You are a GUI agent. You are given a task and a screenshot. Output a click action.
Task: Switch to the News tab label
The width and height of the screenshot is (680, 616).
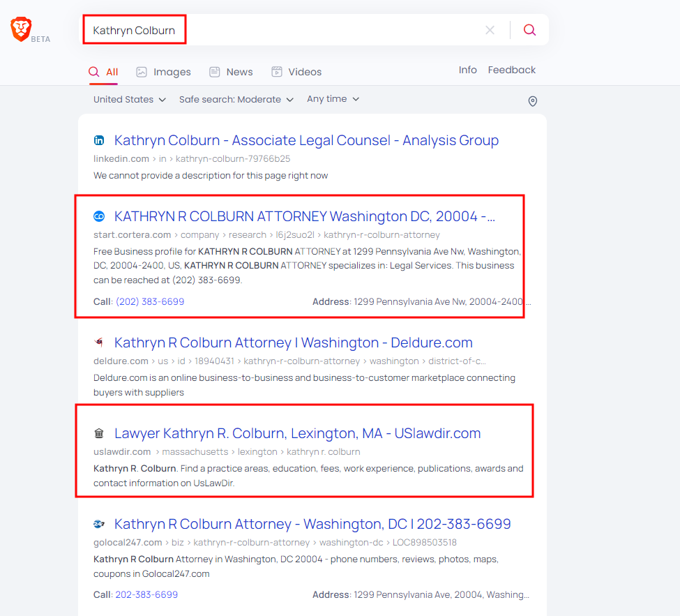click(x=239, y=72)
